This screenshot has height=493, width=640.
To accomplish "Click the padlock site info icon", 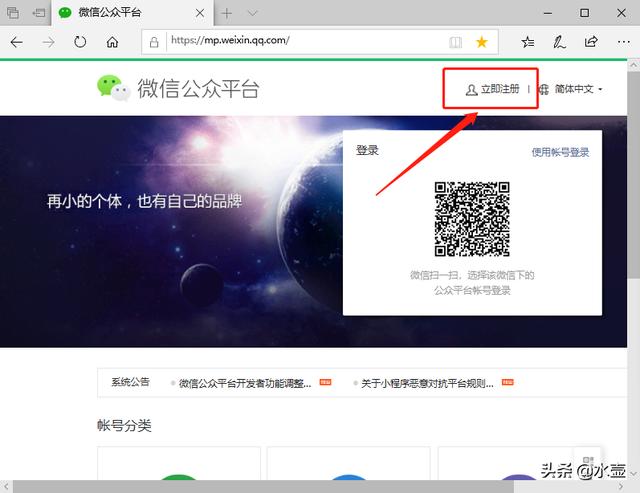I will (x=154, y=42).
